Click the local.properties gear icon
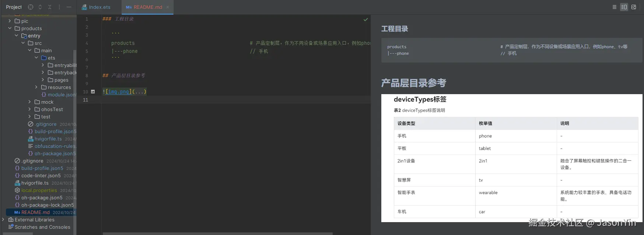The height and width of the screenshot is (235, 644). (x=17, y=190)
